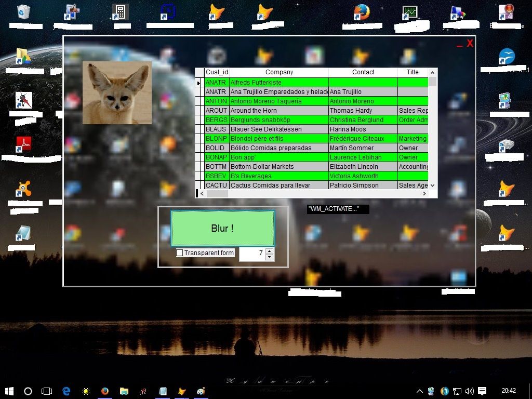The width and height of the screenshot is (532, 399).
Task: Show hidden system tray icons
Action: tap(419, 391)
